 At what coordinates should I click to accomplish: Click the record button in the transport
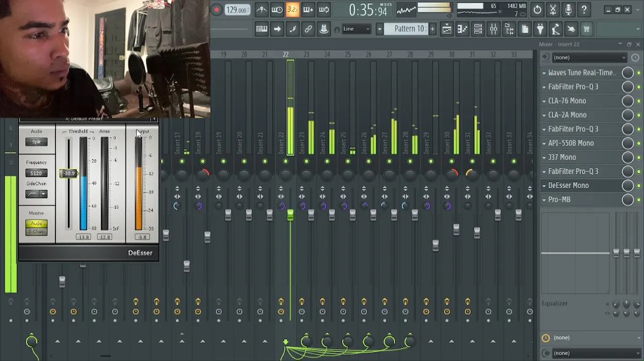click(217, 10)
